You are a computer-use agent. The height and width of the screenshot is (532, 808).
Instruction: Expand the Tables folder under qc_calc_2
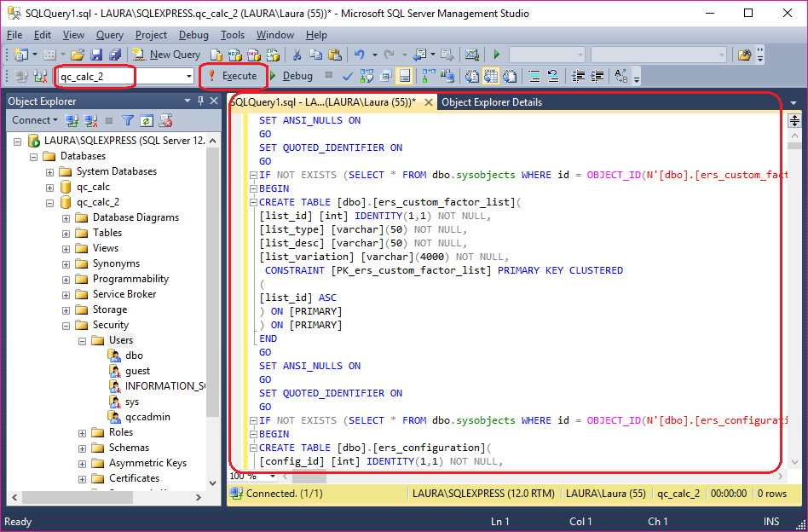66,232
